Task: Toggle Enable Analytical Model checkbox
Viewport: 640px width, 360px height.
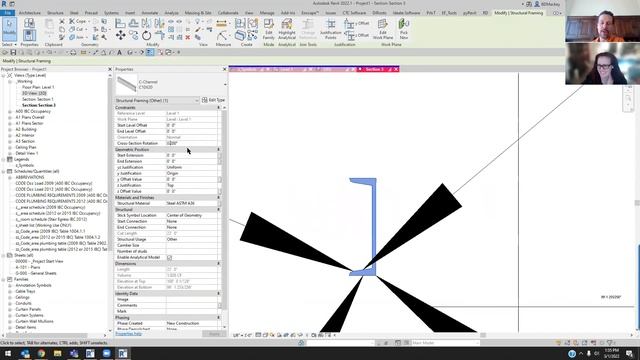Action: coord(169,258)
